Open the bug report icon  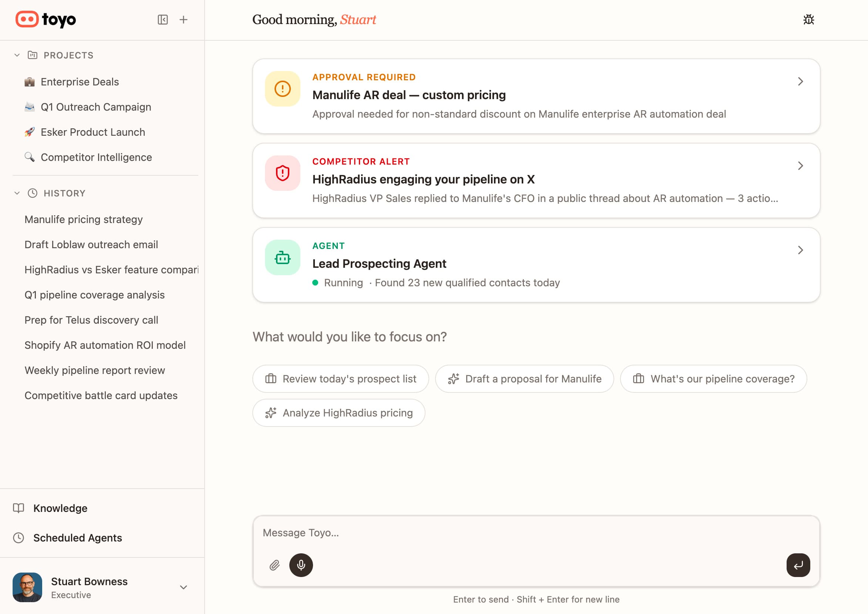point(808,20)
